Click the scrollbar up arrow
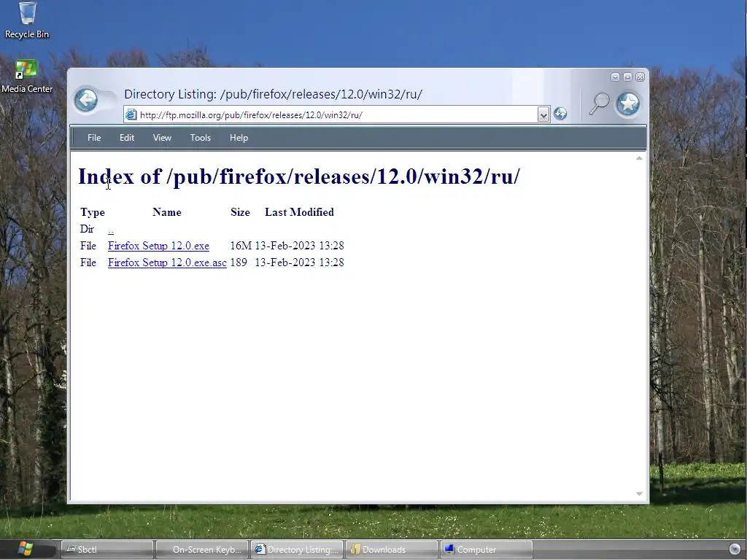Screen dimensions: 747x560 coord(639,158)
